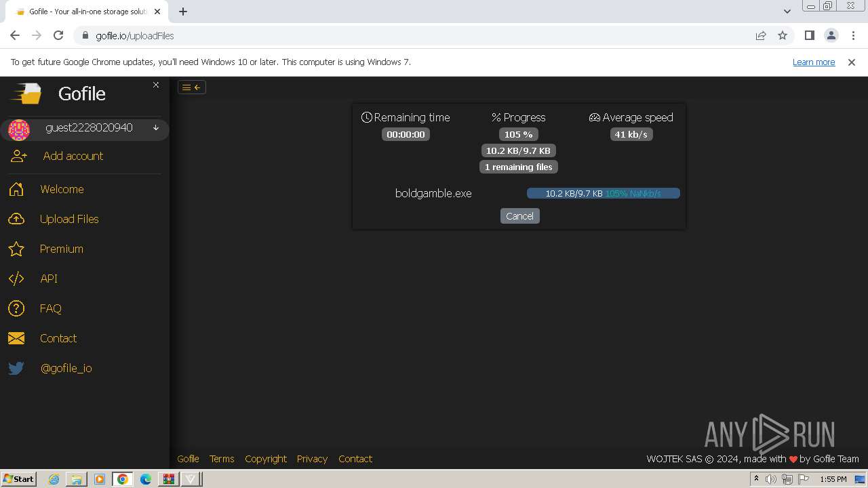
Task: Open the Privacy footer link
Action: coord(312,459)
